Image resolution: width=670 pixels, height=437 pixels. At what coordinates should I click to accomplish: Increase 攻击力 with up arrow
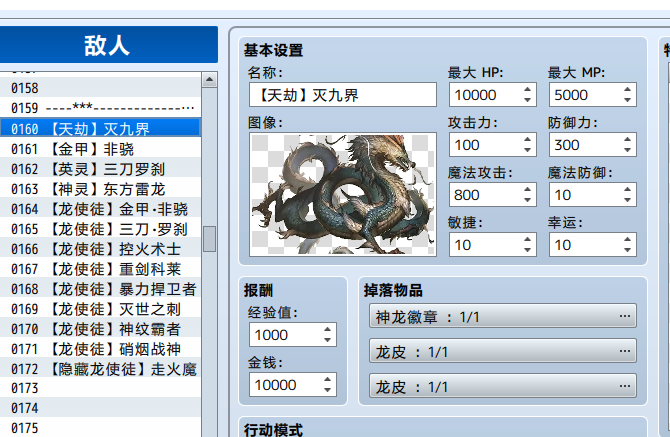coord(528,139)
